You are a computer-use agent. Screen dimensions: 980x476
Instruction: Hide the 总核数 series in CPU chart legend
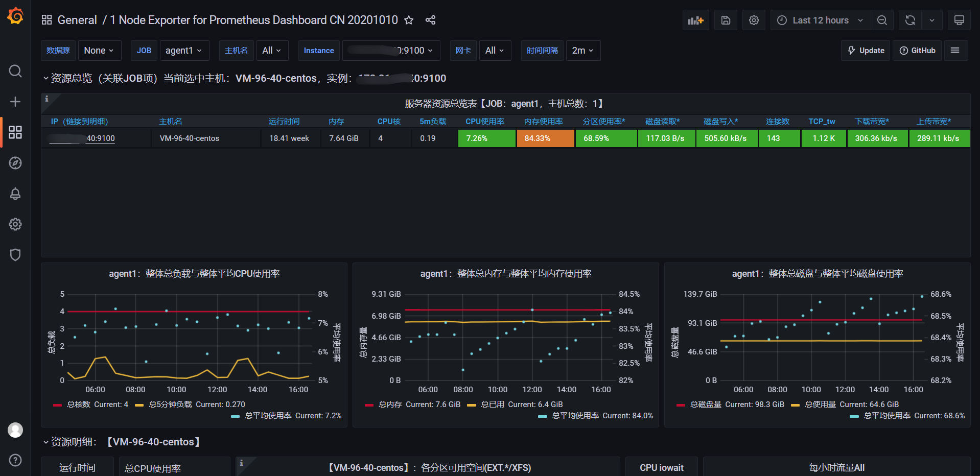click(78, 404)
